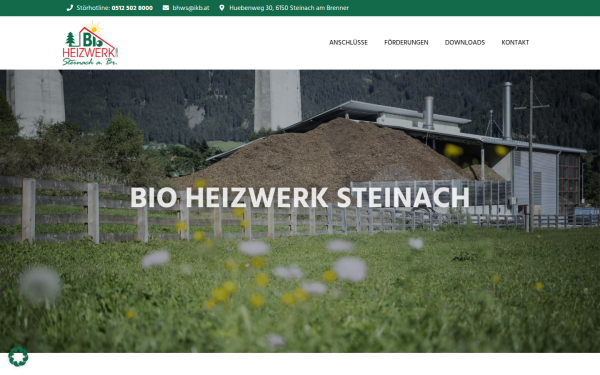Click the address Huebenweg 30, 6150 Steinach
The width and height of the screenshot is (600, 375).
pos(289,8)
